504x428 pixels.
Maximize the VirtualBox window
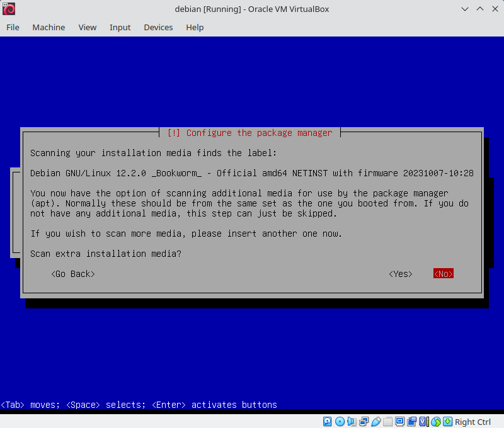point(480,9)
